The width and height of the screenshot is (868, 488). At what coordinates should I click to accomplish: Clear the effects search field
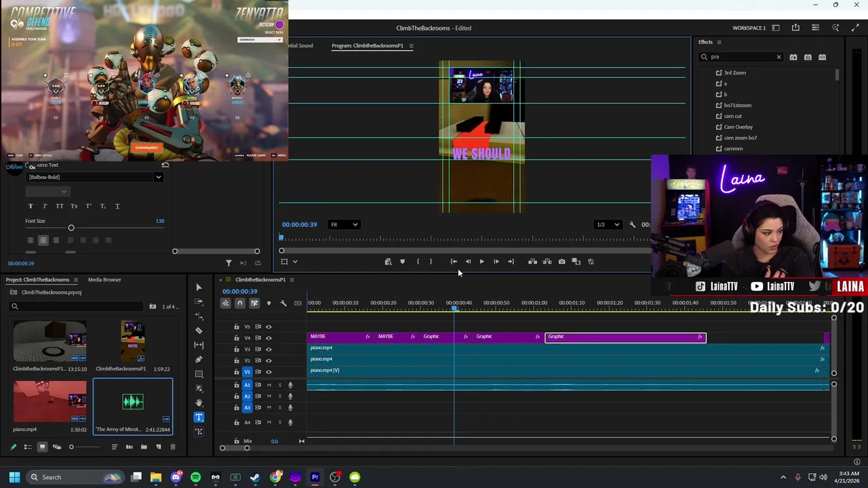click(x=778, y=57)
